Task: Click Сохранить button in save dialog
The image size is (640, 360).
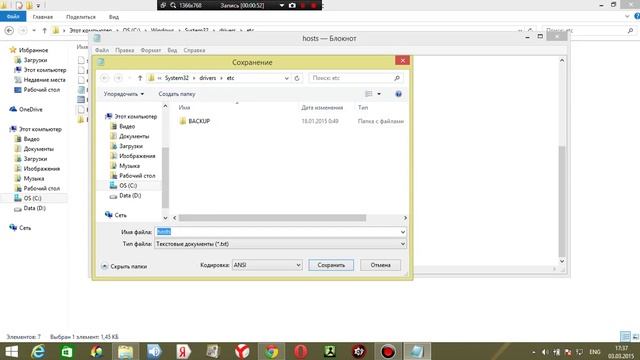Action: coord(331,265)
